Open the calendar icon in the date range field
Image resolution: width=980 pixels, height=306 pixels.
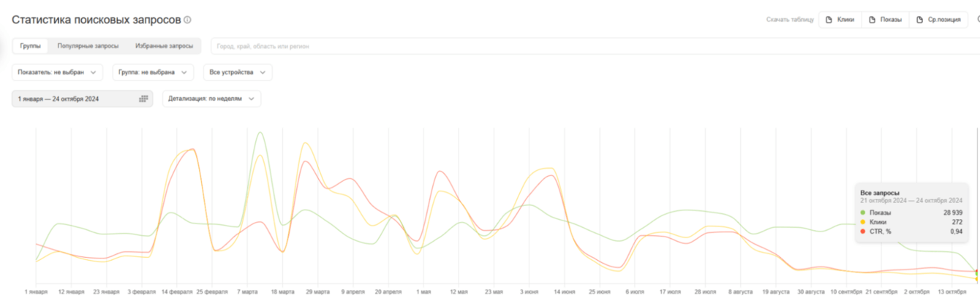pos(143,99)
